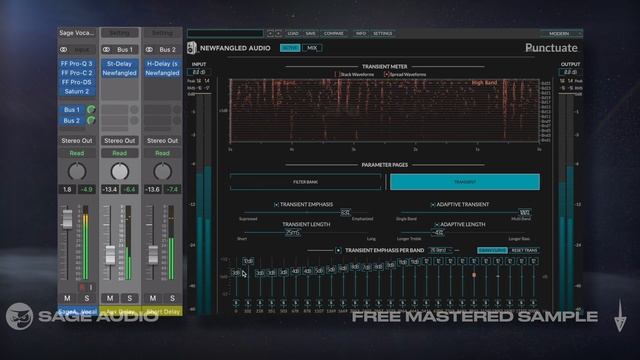Image resolution: width=640 pixels, height=360 pixels.
Task: Open the 26 Band count dropdown
Action: tap(440, 250)
